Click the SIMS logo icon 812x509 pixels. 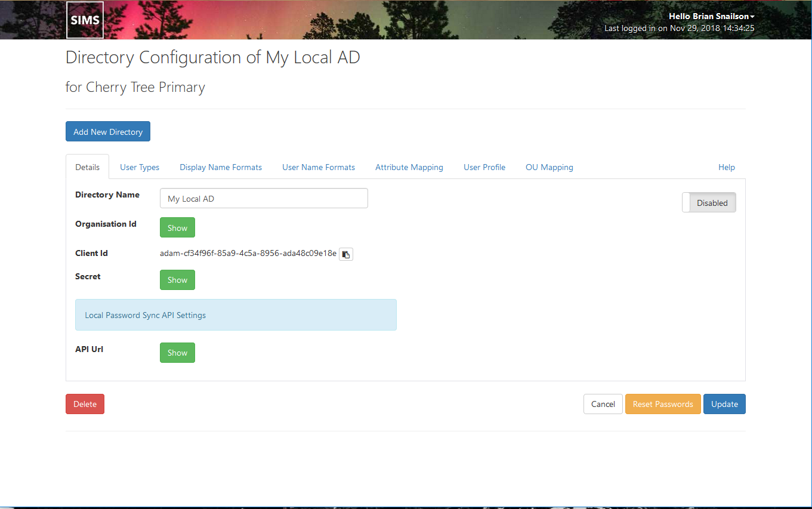click(85, 20)
